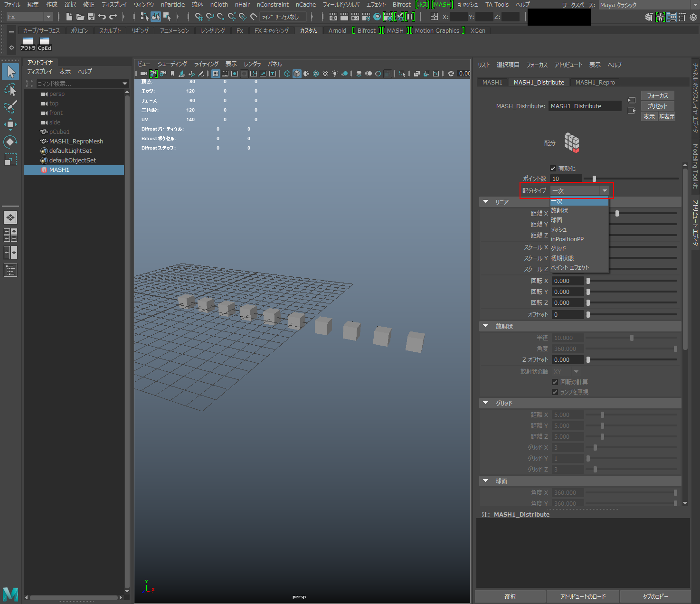Choose メッシュ from distribution list

[x=579, y=229]
